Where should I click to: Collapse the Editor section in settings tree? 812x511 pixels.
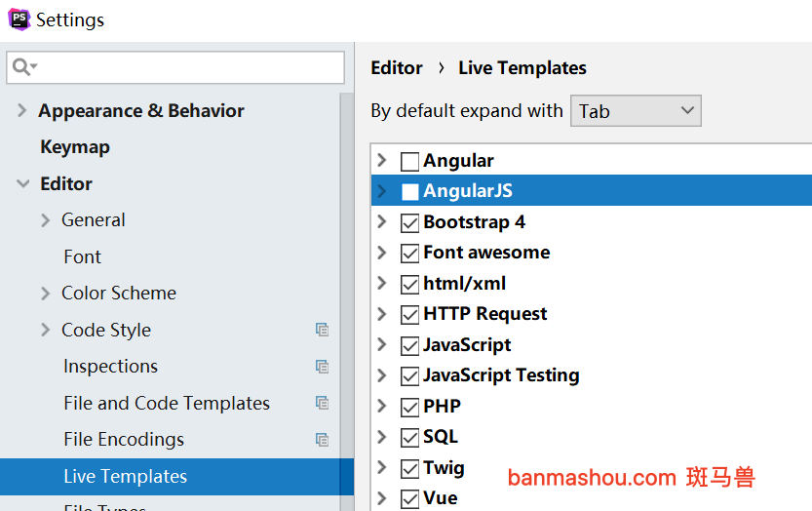[22, 183]
